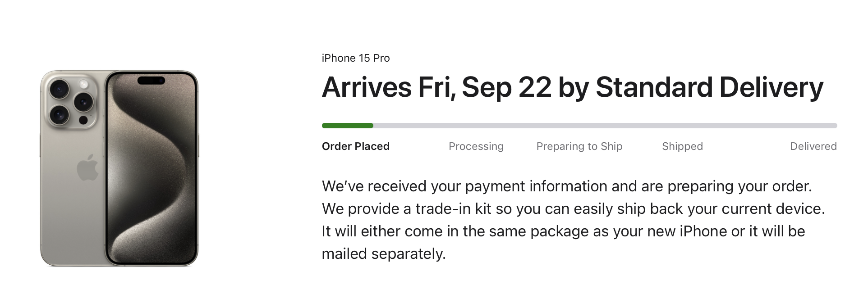Viewport: 868px width, 303px height.
Task: Select the Shipped status step
Action: point(682,146)
